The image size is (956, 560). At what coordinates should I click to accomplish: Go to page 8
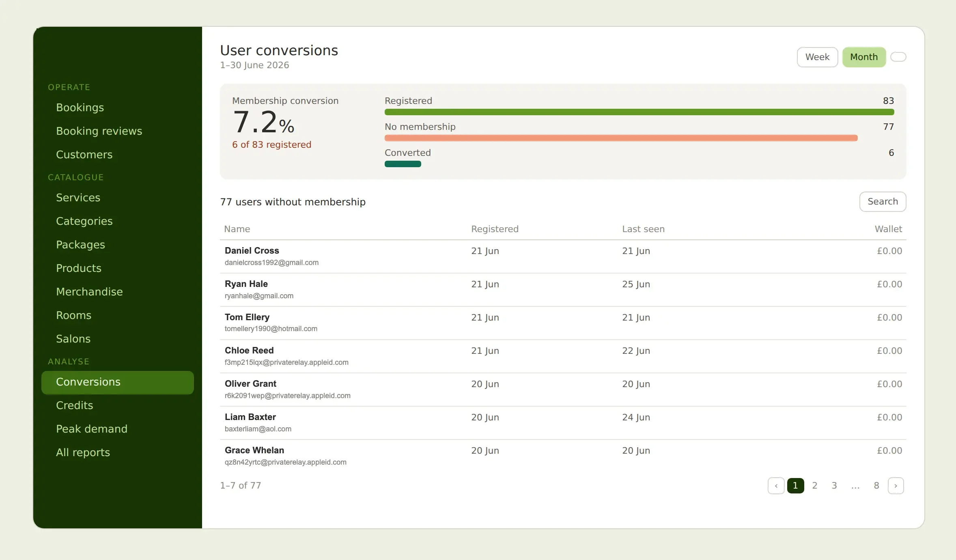point(876,486)
